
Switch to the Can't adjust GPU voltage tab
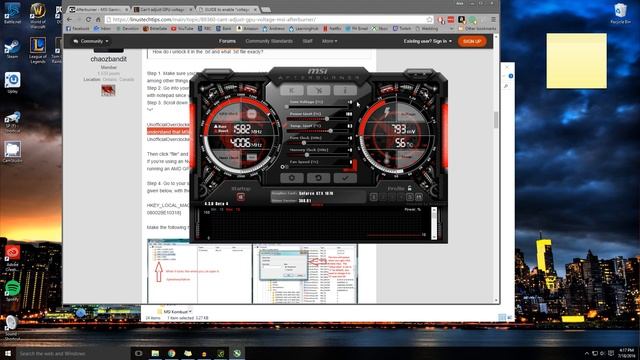[162, 9]
